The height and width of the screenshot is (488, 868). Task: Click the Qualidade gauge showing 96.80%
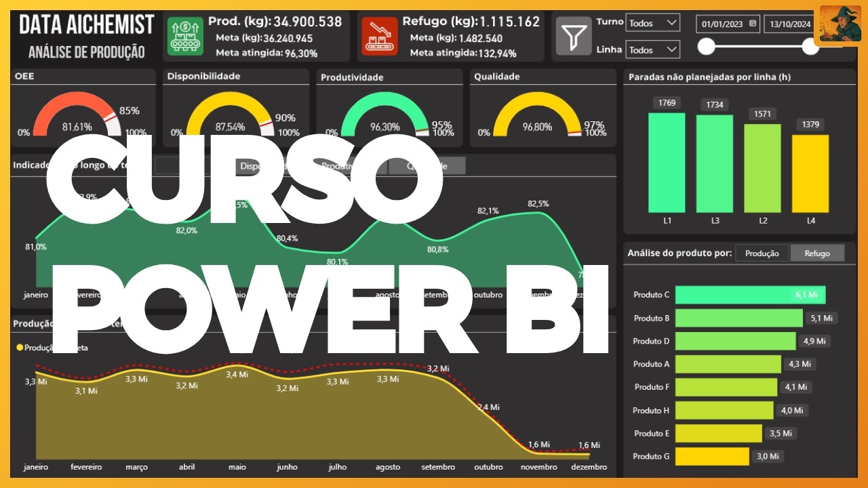[x=537, y=114]
